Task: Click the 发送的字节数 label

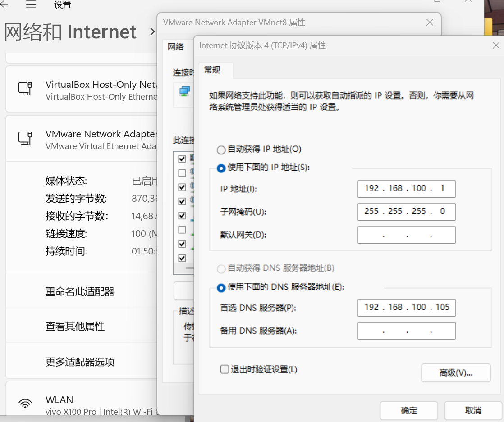Action: click(76, 199)
